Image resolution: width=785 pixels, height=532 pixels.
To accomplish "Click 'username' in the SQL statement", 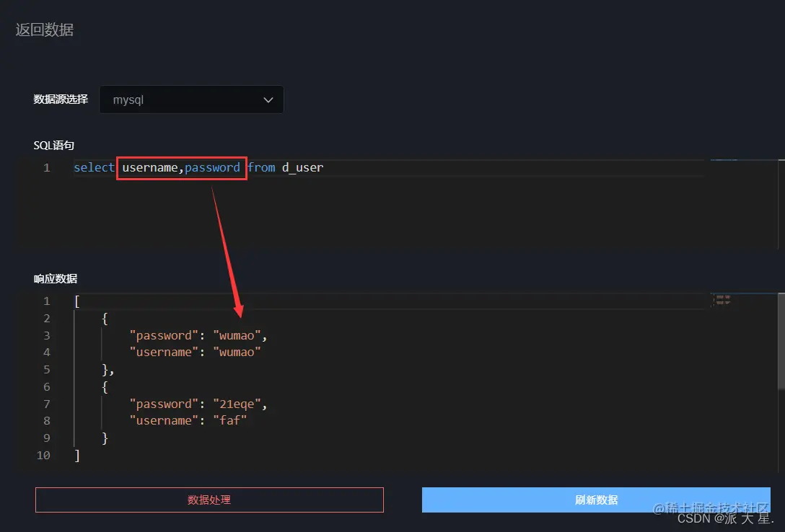I will pos(149,167).
